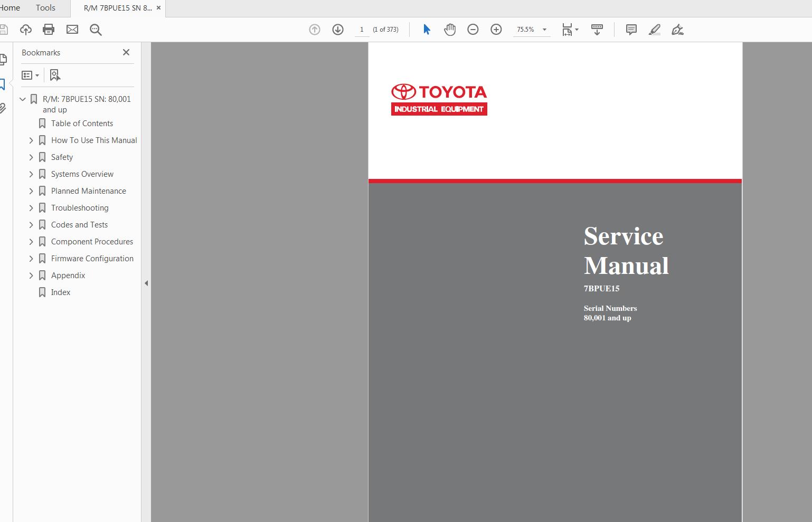
Task: Switch to the Home tab
Action: 10,8
